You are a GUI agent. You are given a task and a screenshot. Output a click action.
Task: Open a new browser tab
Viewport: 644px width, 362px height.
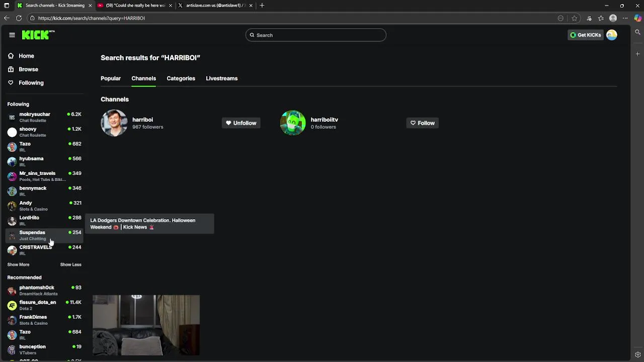click(262, 6)
